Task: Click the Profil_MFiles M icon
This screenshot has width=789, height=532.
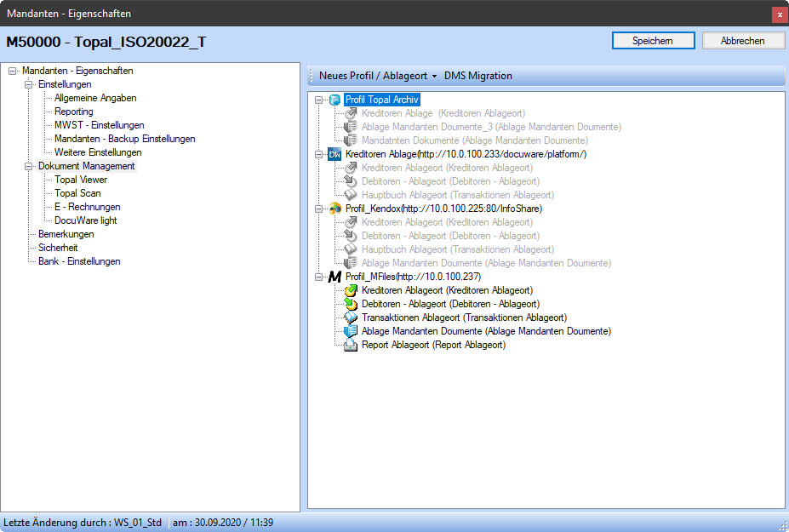Action: pyautogui.click(x=334, y=277)
